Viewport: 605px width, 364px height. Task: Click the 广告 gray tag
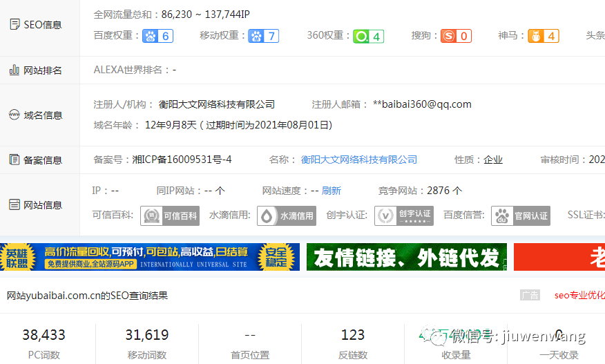pyautogui.click(x=530, y=296)
